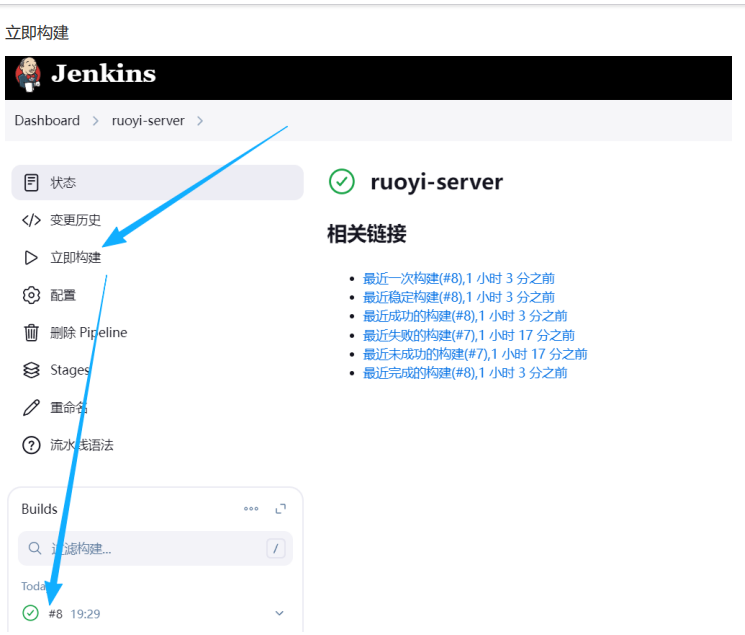Open Builds panel three-dot options menu

(x=251, y=509)
